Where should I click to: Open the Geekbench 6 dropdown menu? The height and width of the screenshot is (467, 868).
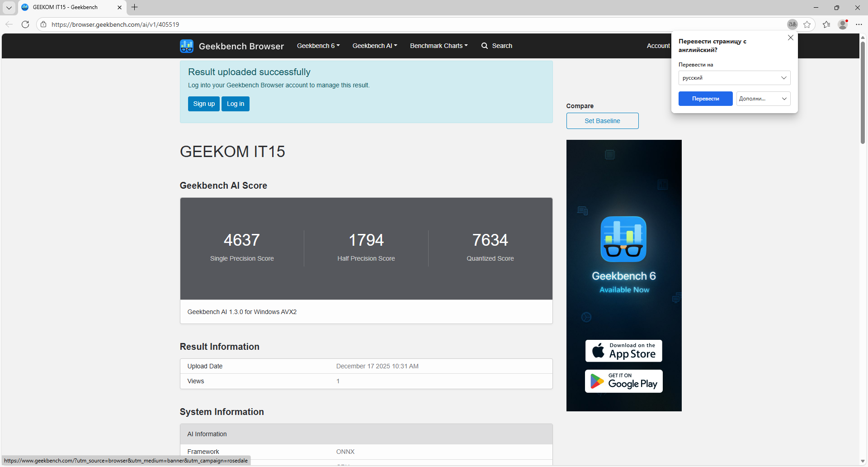(x=318, y=46)
